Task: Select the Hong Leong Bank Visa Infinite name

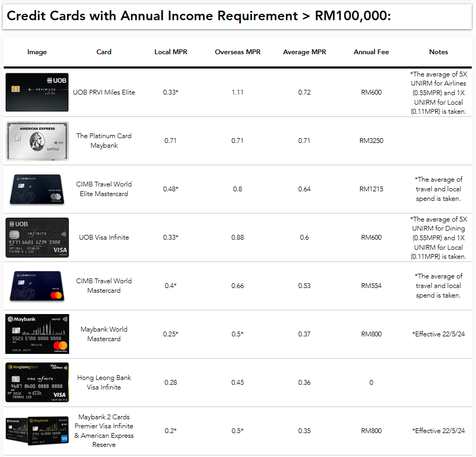Action: click(104, 383)
